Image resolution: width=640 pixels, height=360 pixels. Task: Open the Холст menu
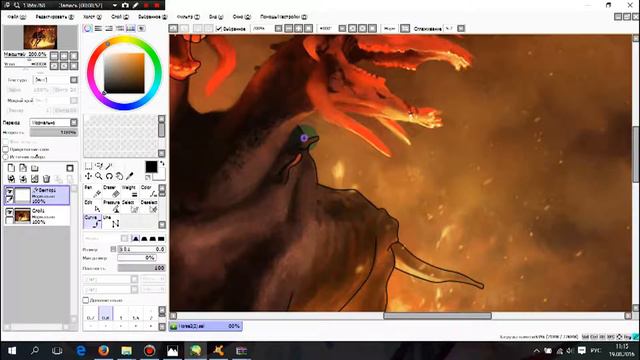92,17
